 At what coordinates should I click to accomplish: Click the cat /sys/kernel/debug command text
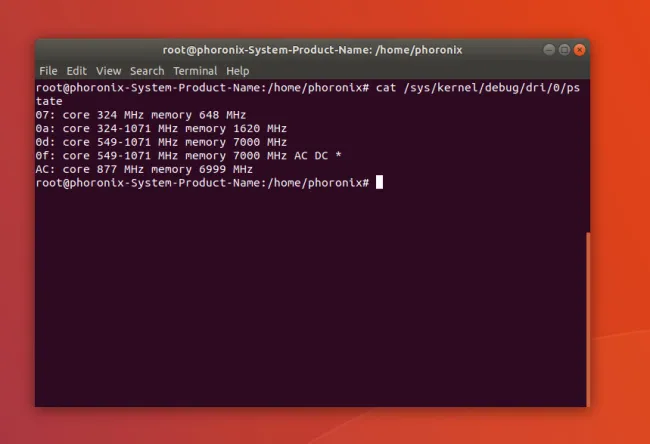(478, 88)
